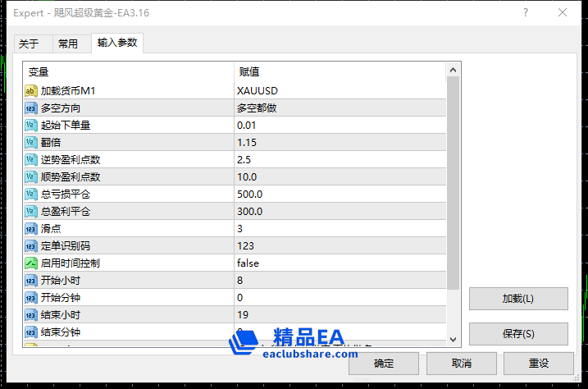Image resolution: width=588 pixels, height=389 pixels.
Task: Select the 结束分钟 variable name
Action: [x=61, y=332]
